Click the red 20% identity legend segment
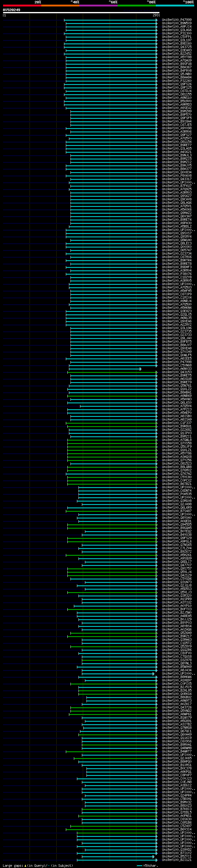 coord(22,6)
